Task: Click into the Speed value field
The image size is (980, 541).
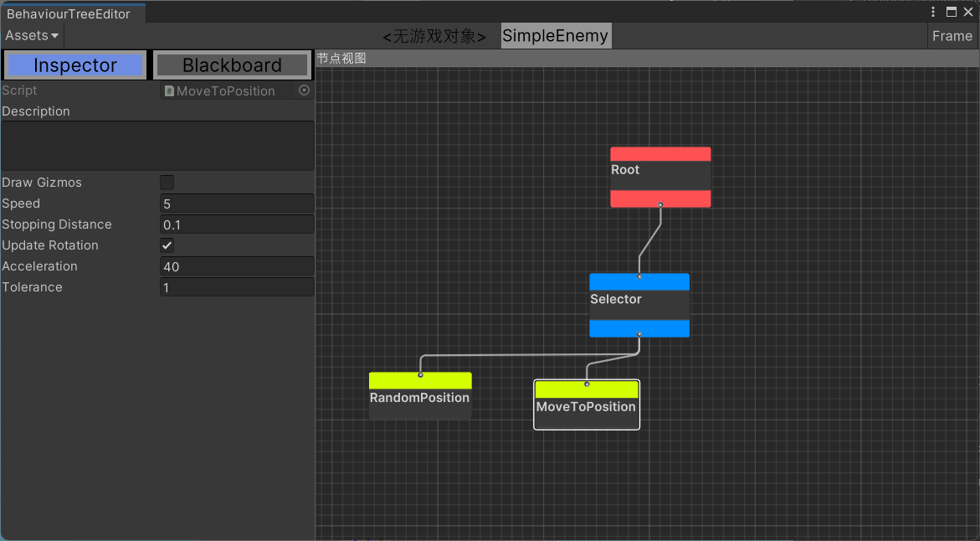Action: pos(237,204)
